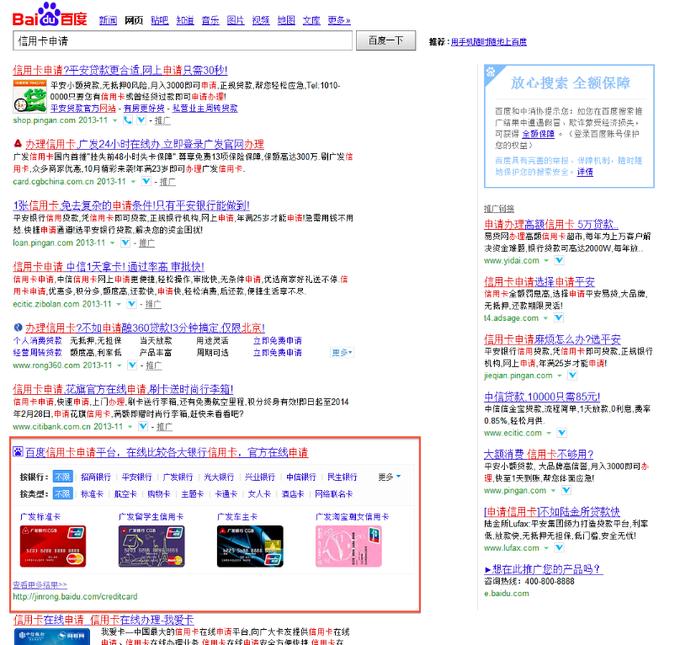Screen dimensions: 680x645
Task: Filter by 广发银行
Action: tap(178, 477)
